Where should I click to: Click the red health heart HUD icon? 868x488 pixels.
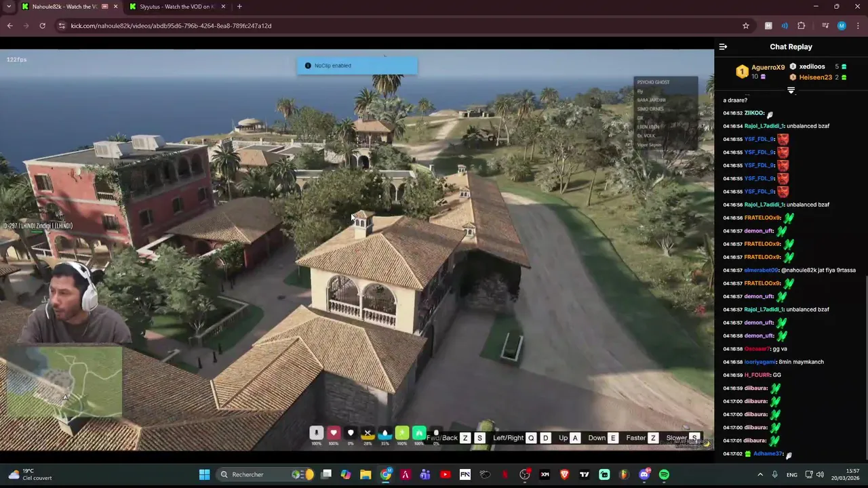pos(334,433)
